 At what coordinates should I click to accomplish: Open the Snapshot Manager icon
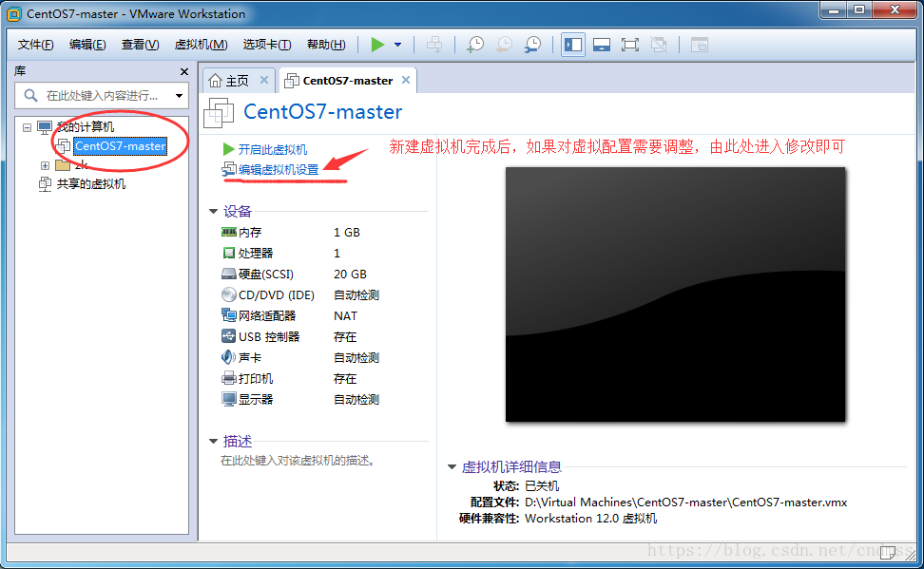click(x=532, y=44)
